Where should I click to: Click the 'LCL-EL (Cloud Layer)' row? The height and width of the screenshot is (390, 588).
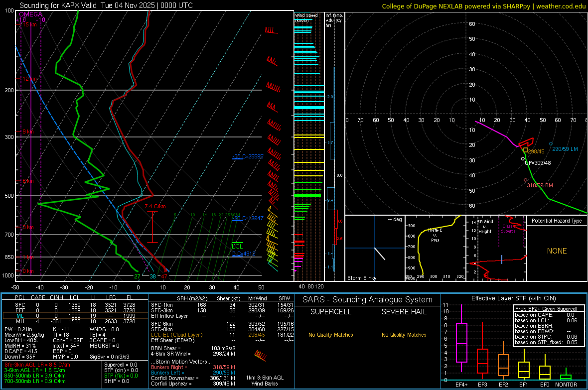coord(221,335)
